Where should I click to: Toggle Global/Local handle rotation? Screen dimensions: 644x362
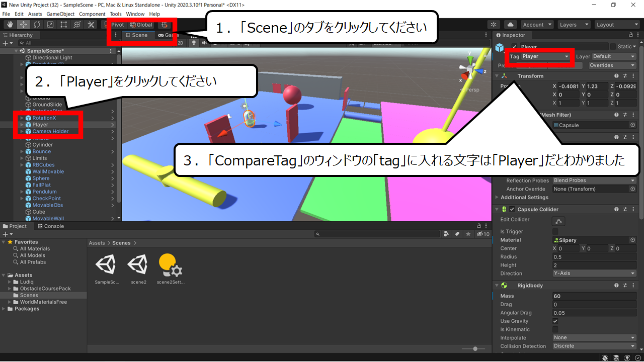[141, 25]
